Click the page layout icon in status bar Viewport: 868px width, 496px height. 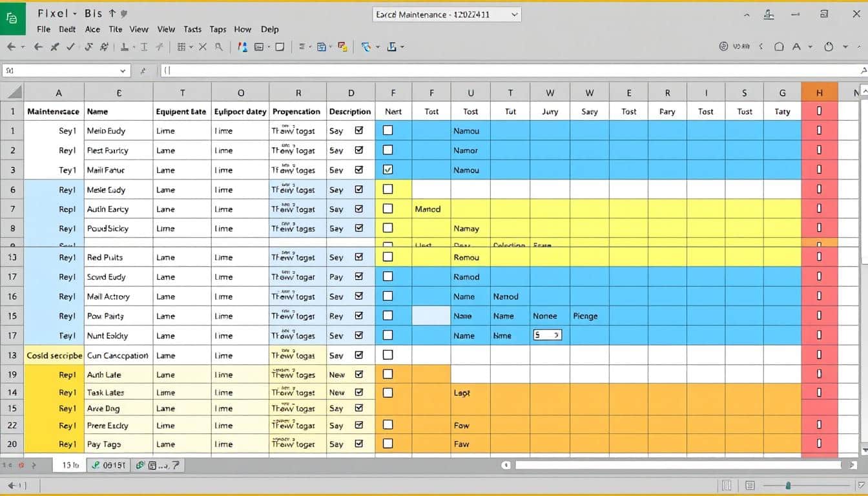pos(750,486)
